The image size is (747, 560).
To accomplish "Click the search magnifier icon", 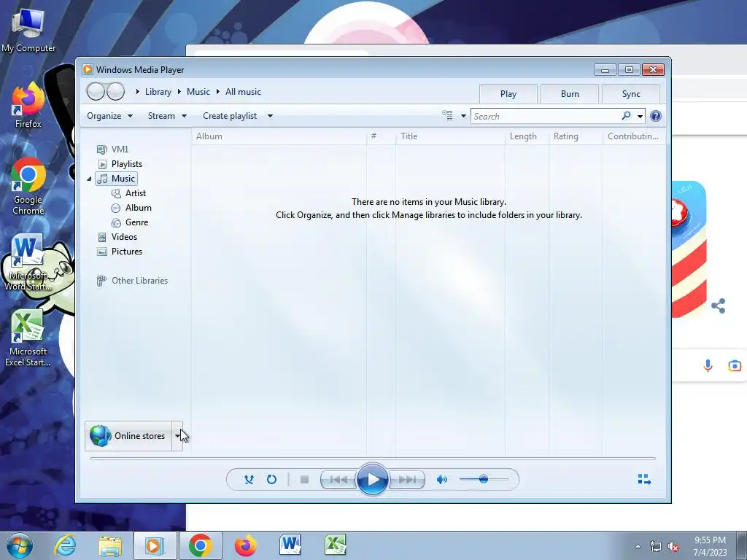I will (x=626, y=116).
